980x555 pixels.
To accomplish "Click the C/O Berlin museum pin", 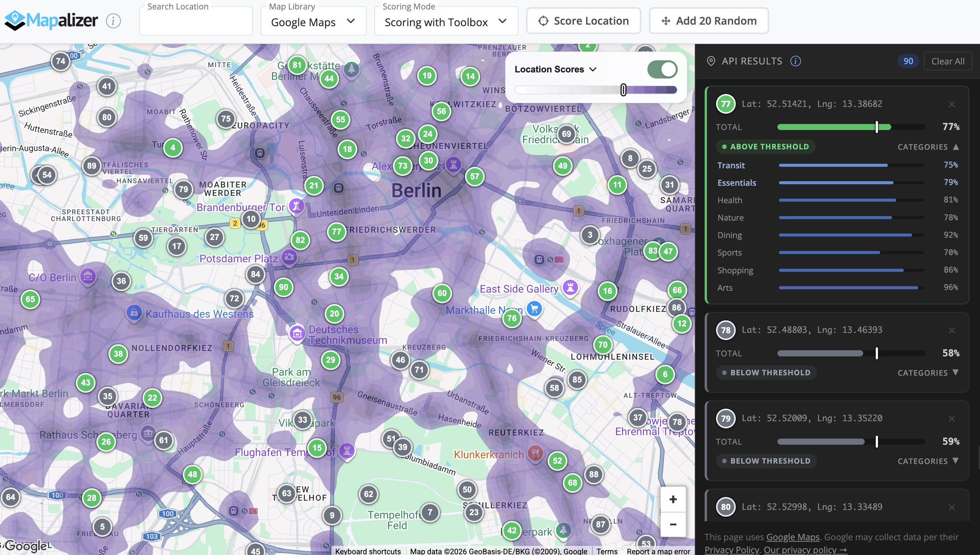I will (88, 276).
